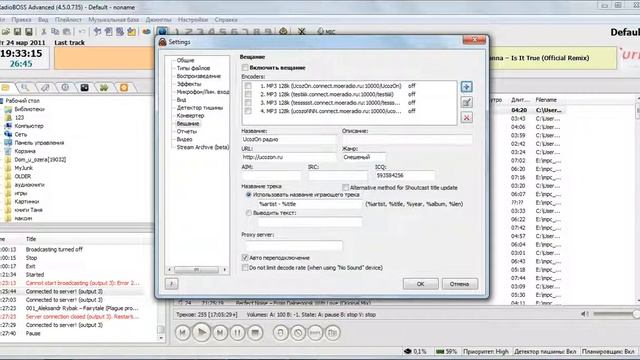Select the Библиотеки folder in tree
The height and width of the screenshot is (360, 640).
[x=29, y=109]
